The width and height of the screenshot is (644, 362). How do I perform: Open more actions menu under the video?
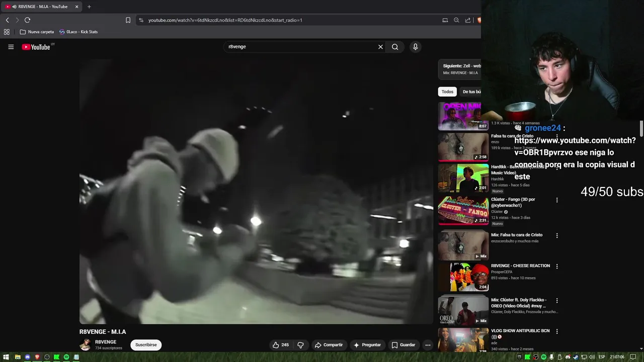(x=428, y=345)
